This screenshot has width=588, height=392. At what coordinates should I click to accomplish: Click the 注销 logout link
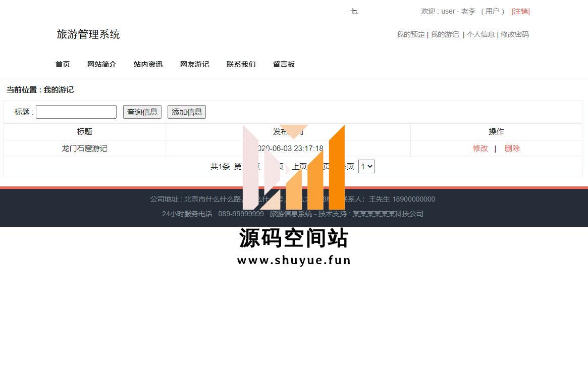point(520,11)
